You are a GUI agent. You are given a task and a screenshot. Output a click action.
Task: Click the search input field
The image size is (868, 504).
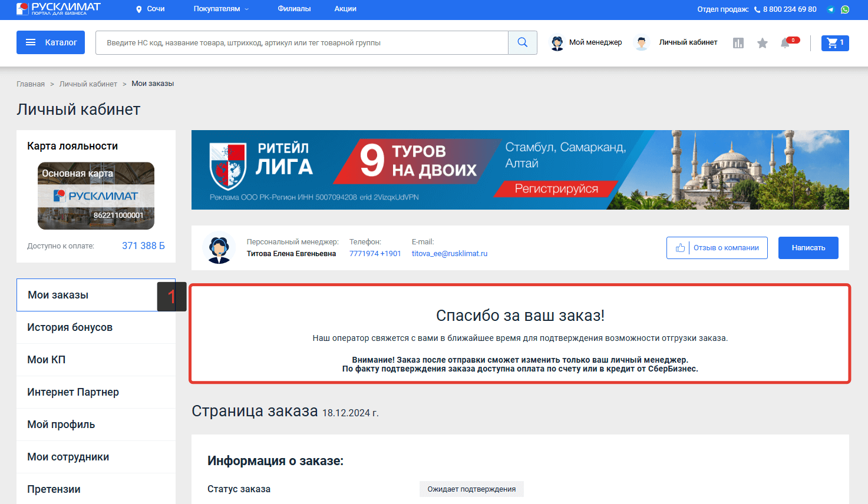302,42
